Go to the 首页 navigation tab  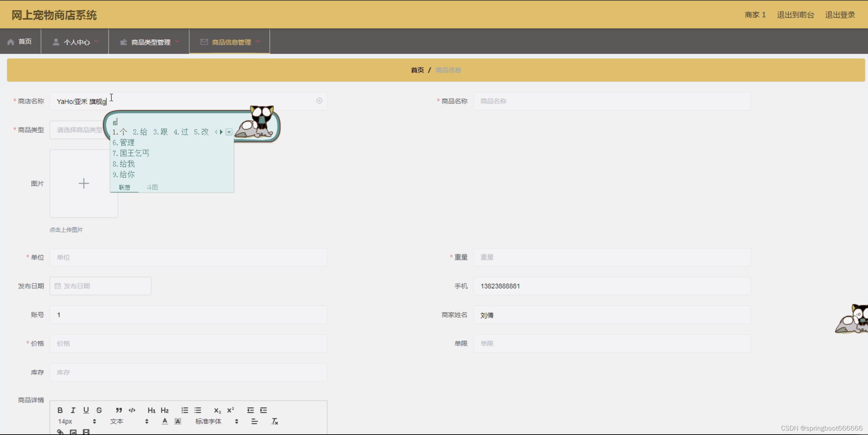pos(20,42)
